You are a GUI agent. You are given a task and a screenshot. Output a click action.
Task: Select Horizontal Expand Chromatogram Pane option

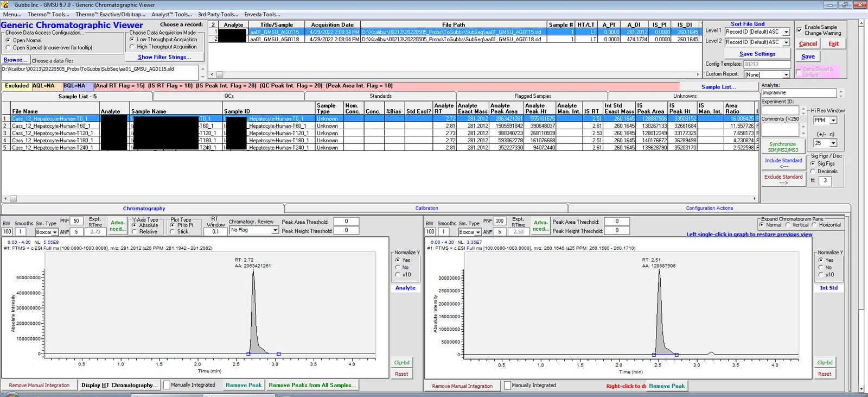(x=814, y=225)
